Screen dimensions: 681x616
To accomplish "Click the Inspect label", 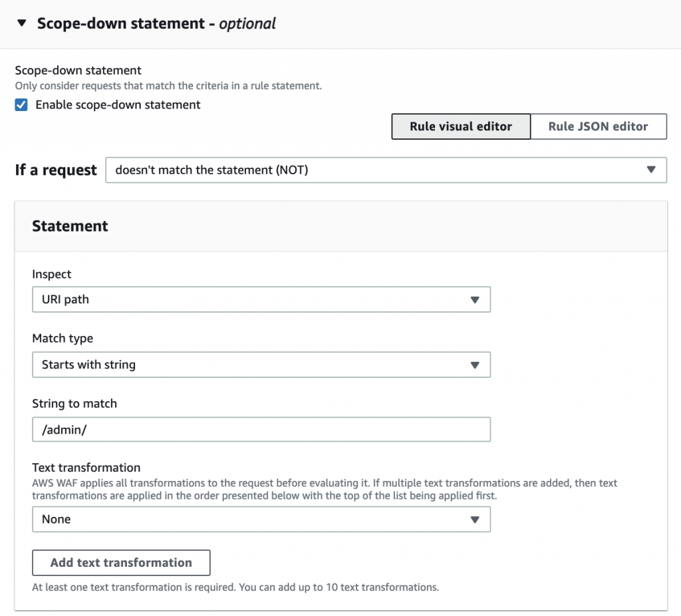I will tap(52, 274).
